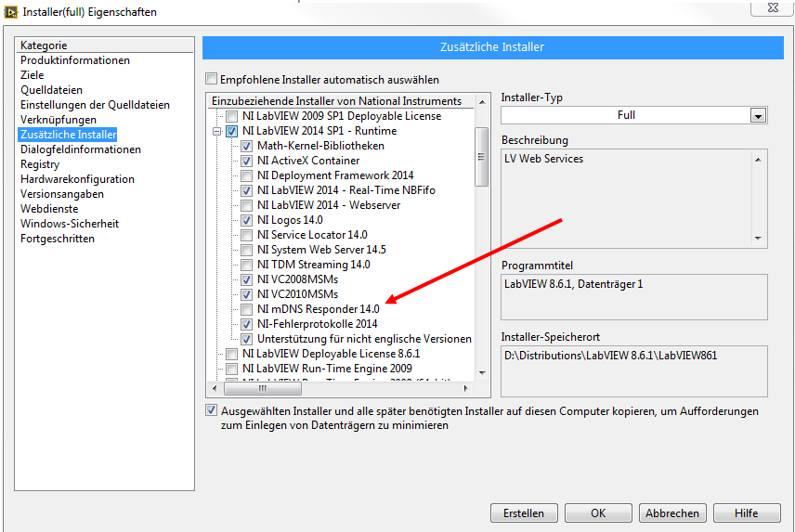The width and height of the screenshot is (795, 532).
Task: Close the Eigenschaften dialog
Action: point(773,7)
